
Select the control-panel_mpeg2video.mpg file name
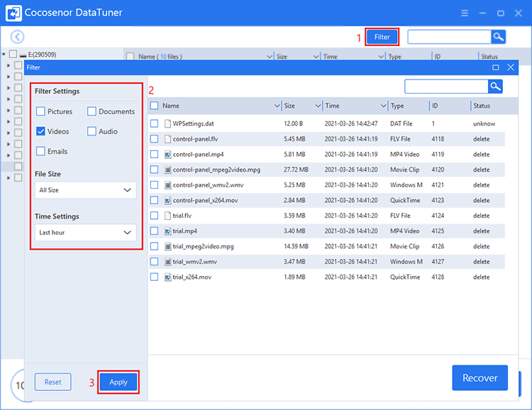pyautogui.click(x=216, y=170)
